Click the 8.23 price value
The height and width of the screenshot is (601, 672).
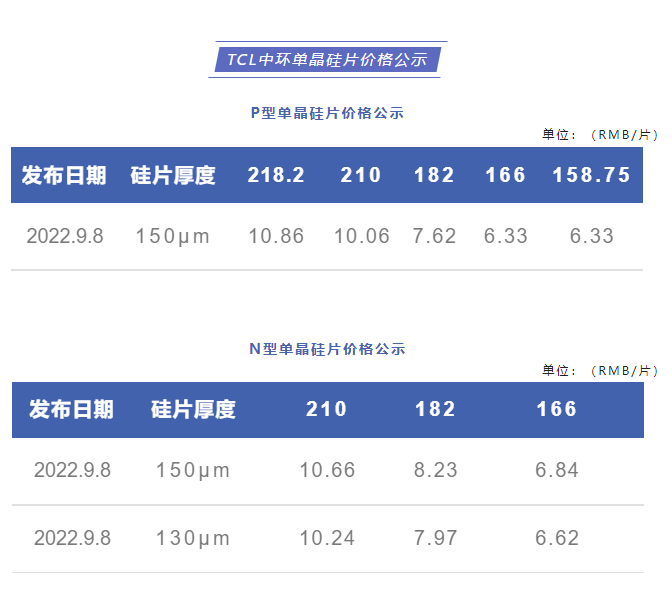435,470
